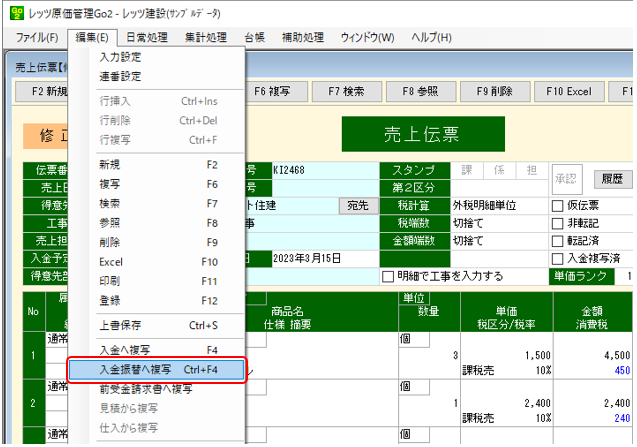
Task: Click the 個 unit cell in row 1
Action: tap(414, 339)
